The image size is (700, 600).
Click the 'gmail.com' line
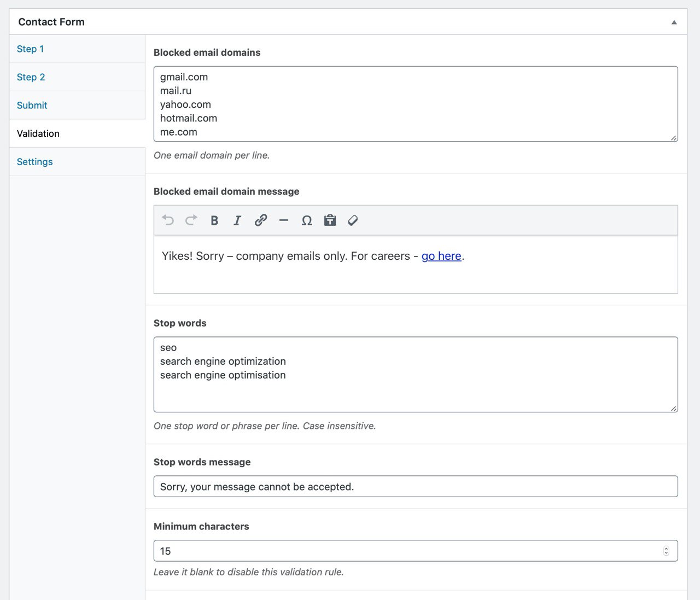(184, 77)
